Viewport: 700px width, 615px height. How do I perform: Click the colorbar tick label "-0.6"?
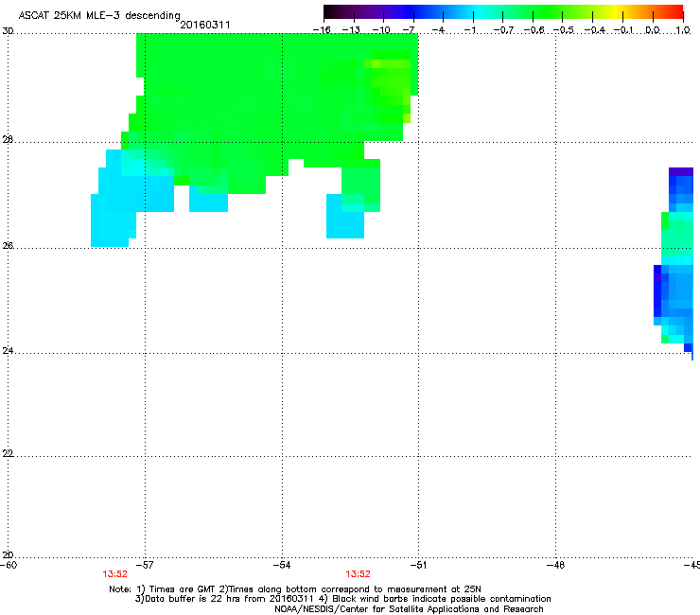[534, 30]
